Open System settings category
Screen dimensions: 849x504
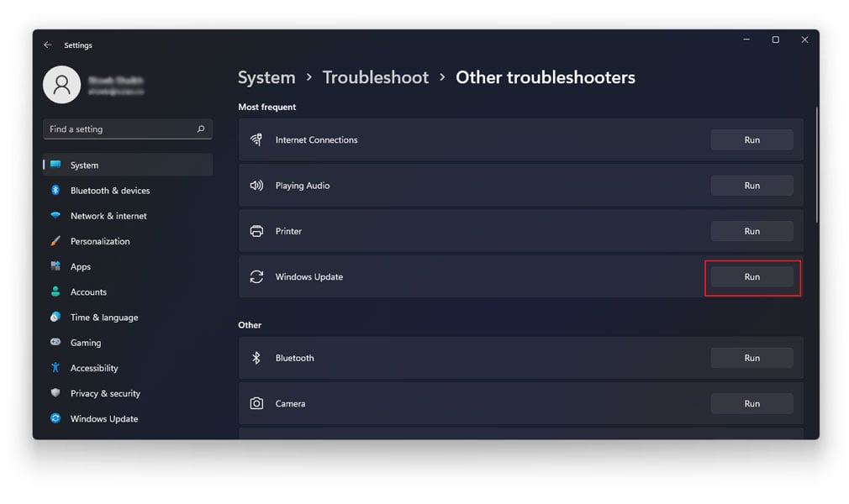(128, 165)
